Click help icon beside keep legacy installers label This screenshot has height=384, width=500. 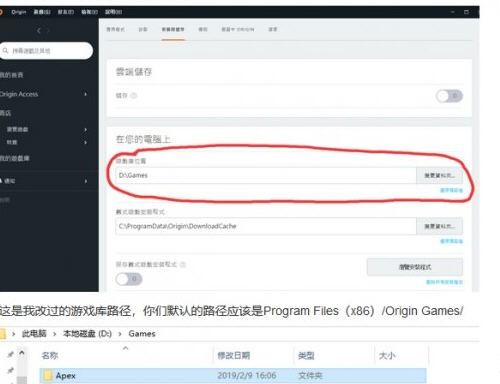click(183, 265)
